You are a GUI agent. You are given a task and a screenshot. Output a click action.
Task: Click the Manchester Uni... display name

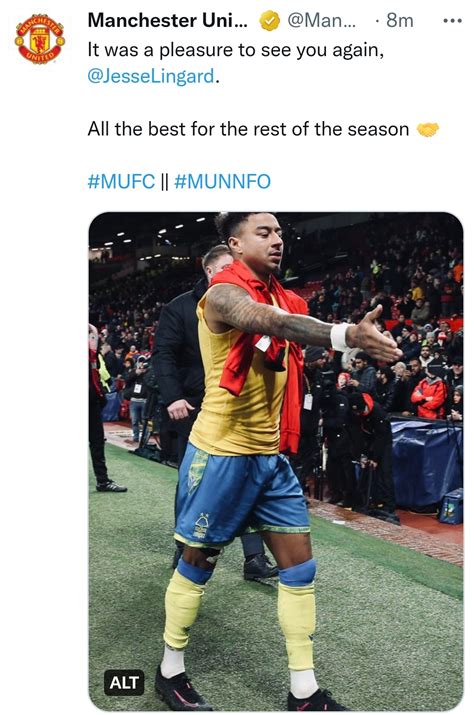click(x=167, y=21)
